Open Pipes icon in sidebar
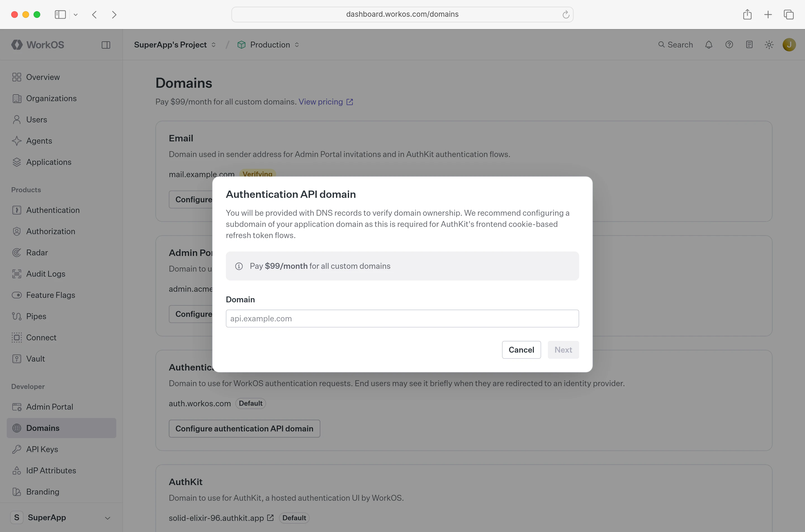Screen dimensions: 805x532 (x=16, y=316)
